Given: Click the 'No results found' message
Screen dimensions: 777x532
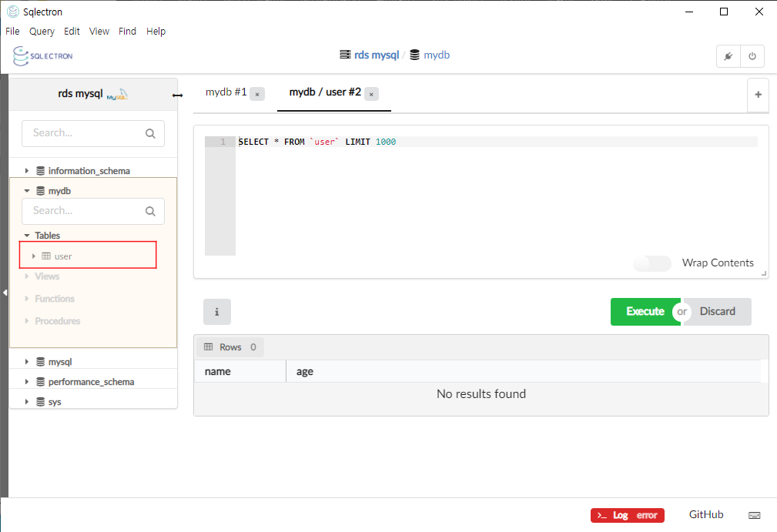Looking at the screenshot, I should pos(481,393).
